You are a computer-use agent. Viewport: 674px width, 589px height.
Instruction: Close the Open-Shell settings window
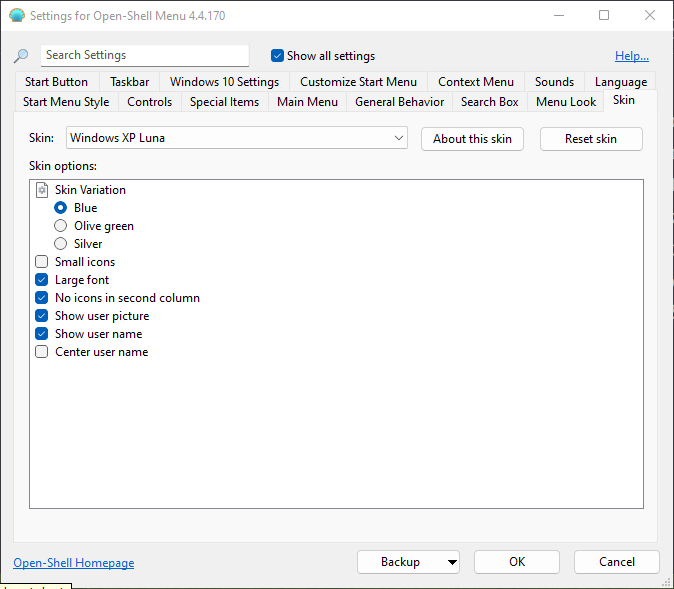(x=650, y=15)
